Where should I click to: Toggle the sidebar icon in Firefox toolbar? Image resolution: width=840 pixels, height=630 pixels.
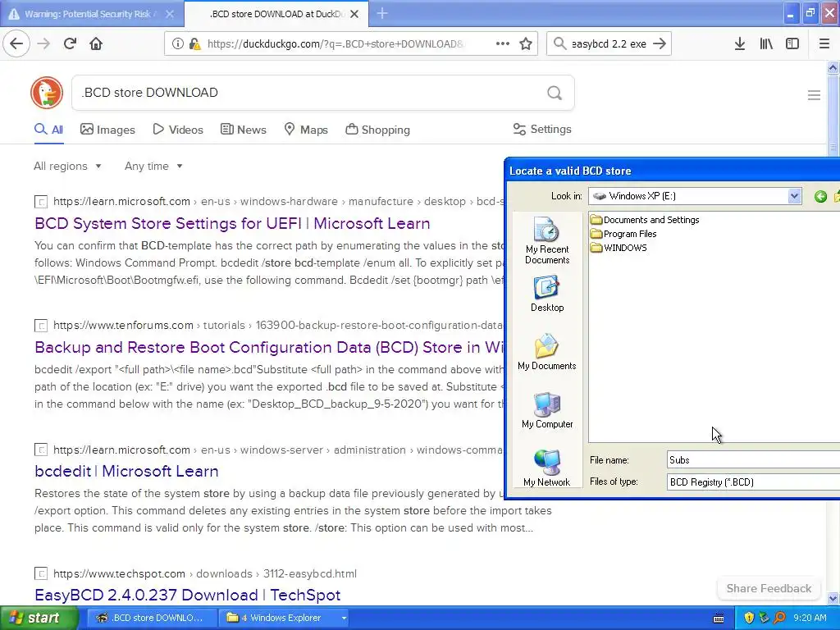792,44
